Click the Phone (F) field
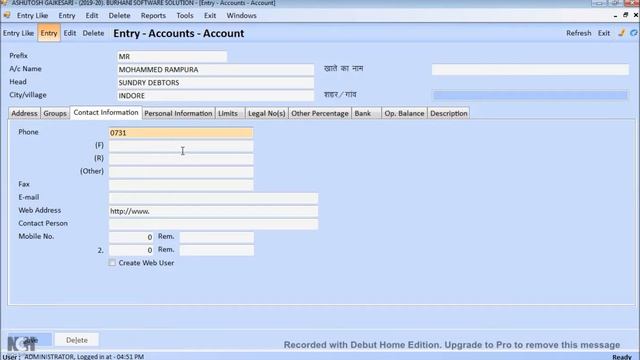 click(x=181, y=146)
